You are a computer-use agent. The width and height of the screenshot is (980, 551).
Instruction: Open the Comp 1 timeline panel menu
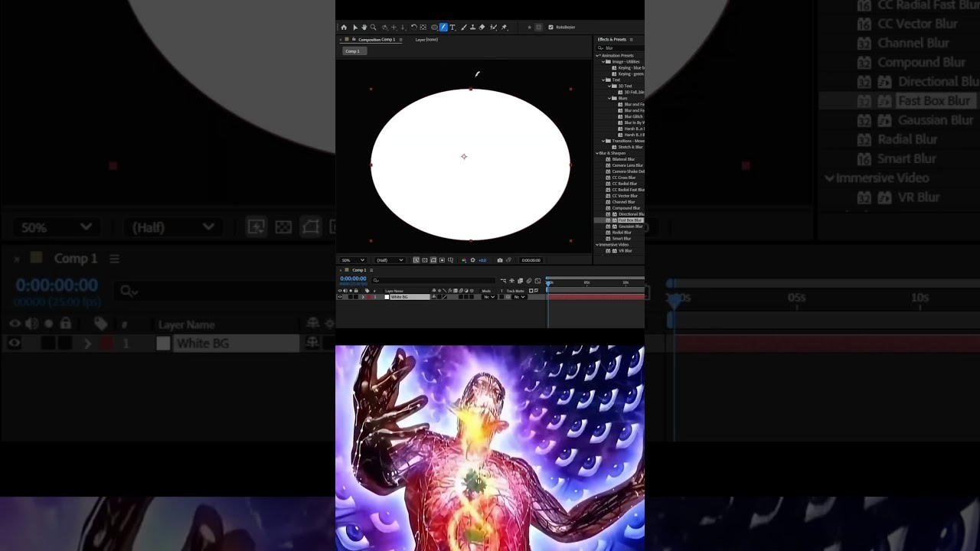click(371, 270)
